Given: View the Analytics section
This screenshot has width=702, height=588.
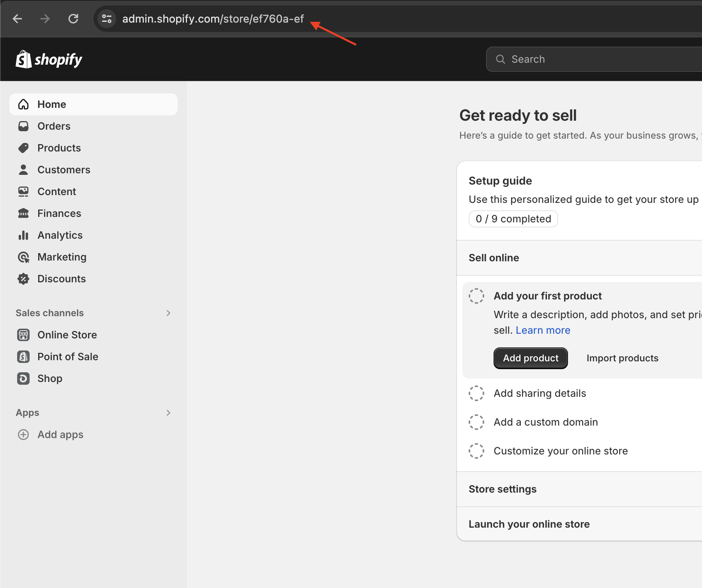Looking at the screenshot, I should 93,235.
